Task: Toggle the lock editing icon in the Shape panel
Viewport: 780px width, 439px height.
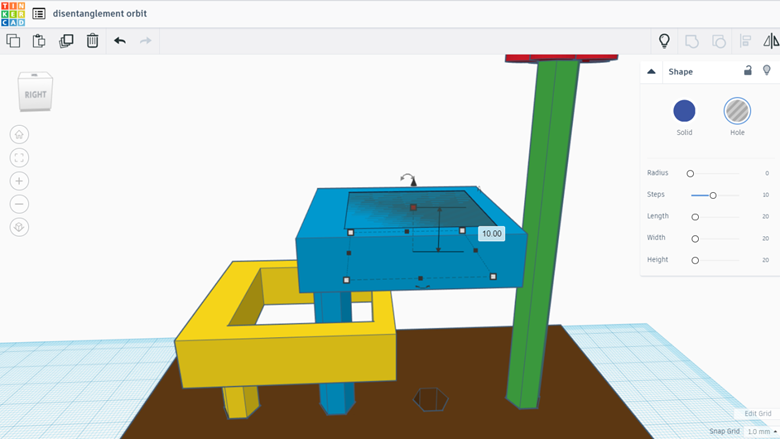Action: [x=748, y=70]
